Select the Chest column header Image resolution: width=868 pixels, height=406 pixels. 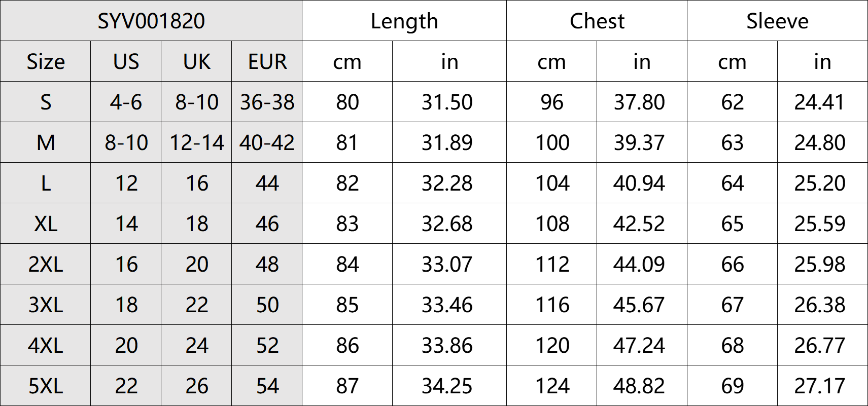(x=597, y=21)
